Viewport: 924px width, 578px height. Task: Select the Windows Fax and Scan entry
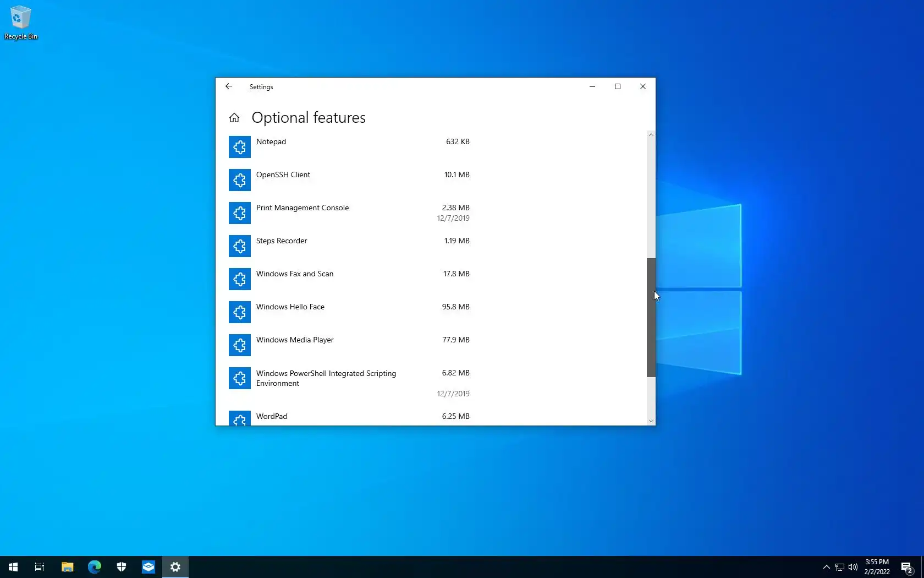click(295, 274)
